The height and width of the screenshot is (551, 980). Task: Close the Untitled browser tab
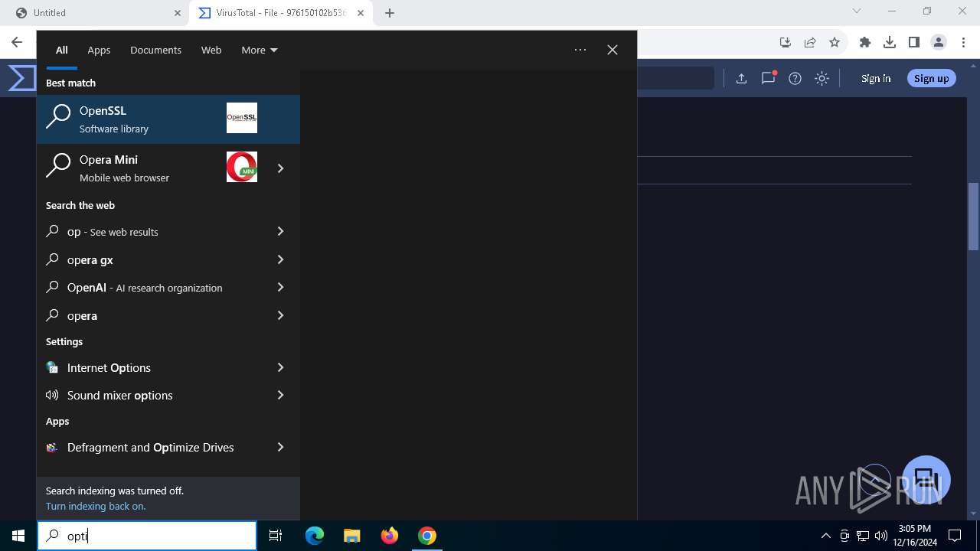coord(178,13)
